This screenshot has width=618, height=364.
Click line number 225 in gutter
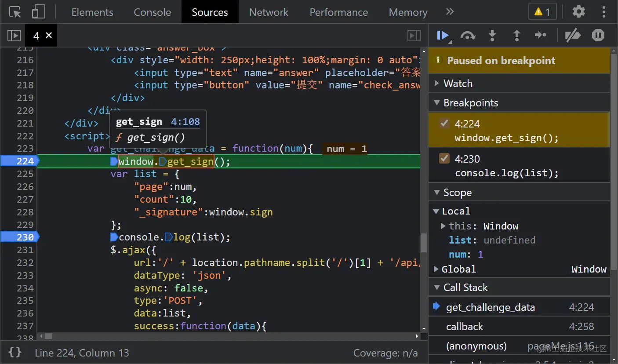(25, 174)
